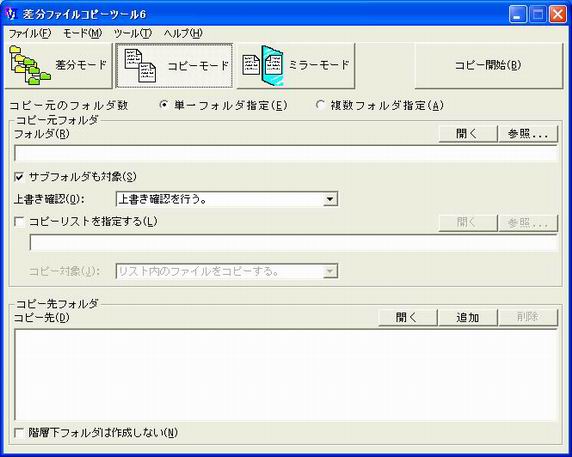This screenshot has width=572, height=457.
Task: Click the app icon in title bar
Action: click(12, 14)
